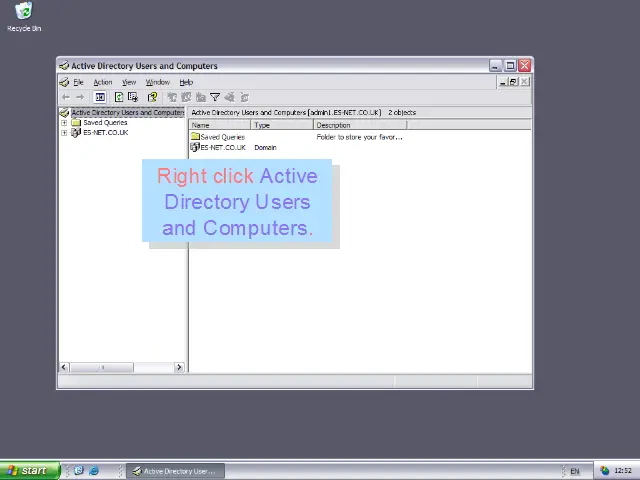Click the Find Objects toolbar icon
This screenshot has height=480, width=640.
[x=229, y=97]
